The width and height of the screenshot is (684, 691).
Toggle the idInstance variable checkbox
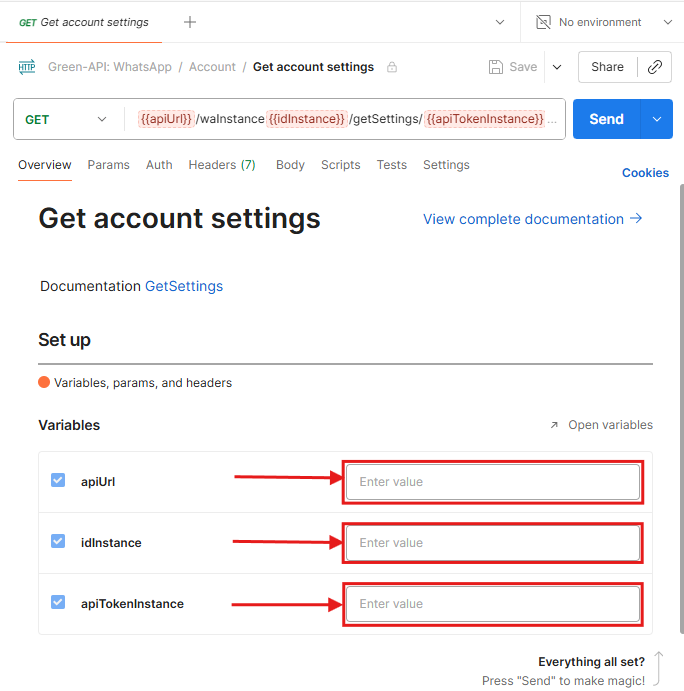click(x=58, y=542)
